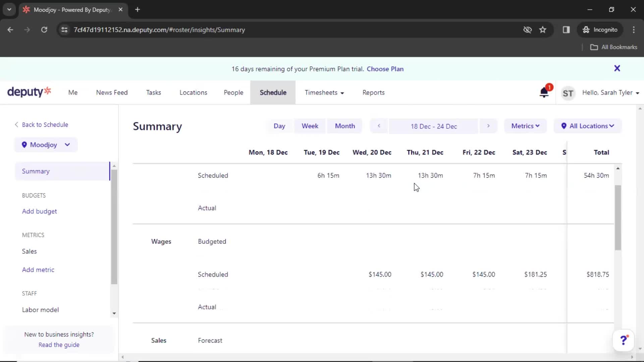Dismiss the Premium Plan trial banner
Screen dimensions: 644x362
(617, 68)
